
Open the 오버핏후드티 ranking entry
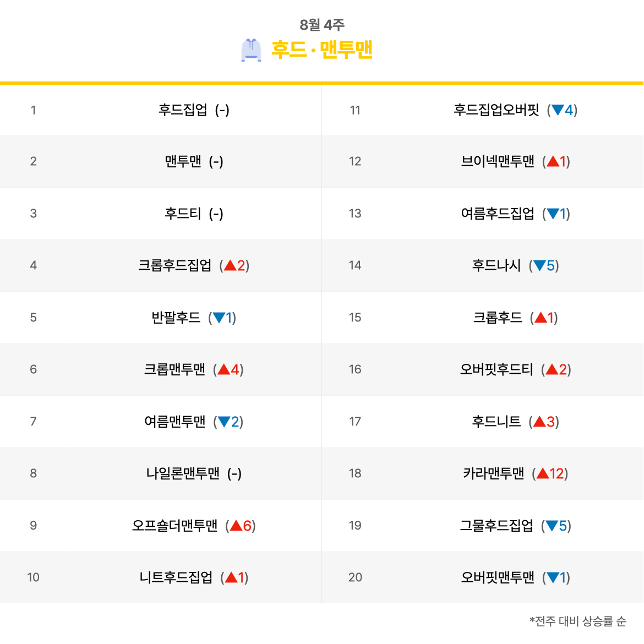(x=496, y=369)
